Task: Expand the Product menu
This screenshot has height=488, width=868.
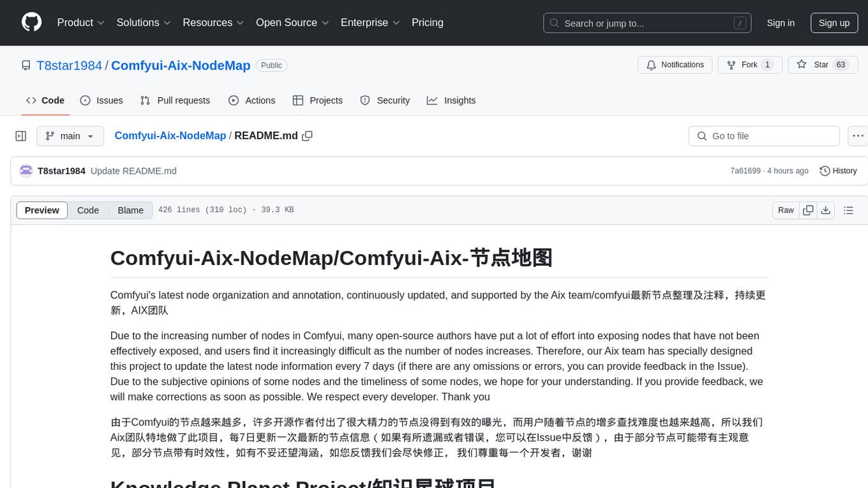Action: [x=81, y=22]
